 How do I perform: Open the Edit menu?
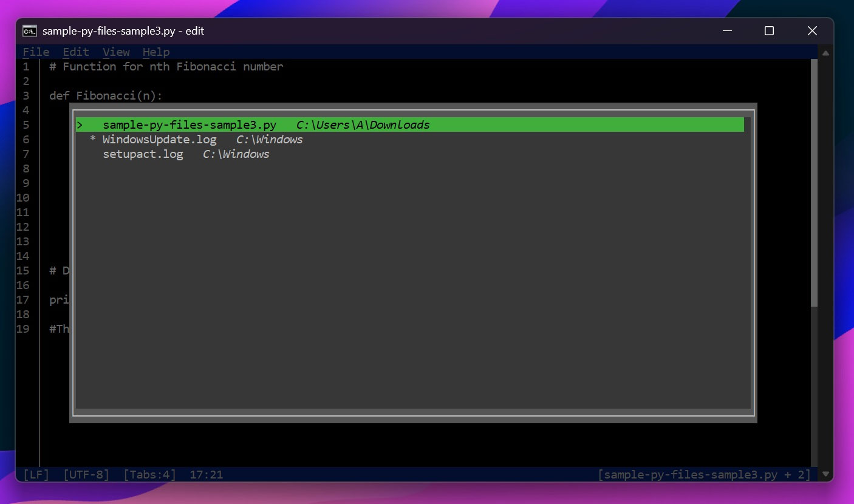pyautogui.click(x=75, y=52)
